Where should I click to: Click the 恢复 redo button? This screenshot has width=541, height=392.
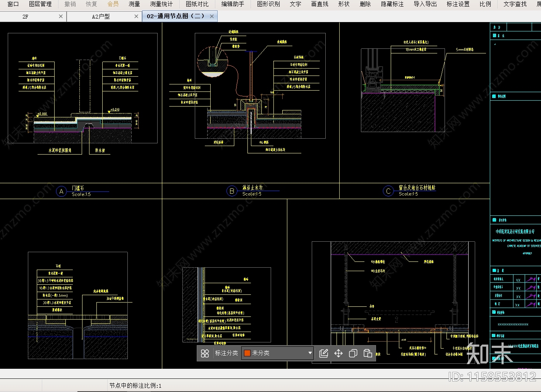click(91, 4)
